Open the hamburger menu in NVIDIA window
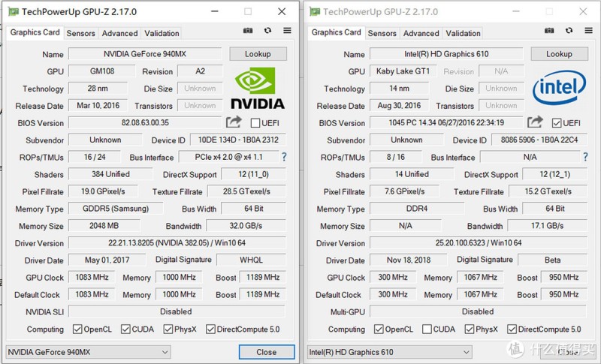Image resolution: width=601 pixels, height=364 pixels. tap(287, 30)
